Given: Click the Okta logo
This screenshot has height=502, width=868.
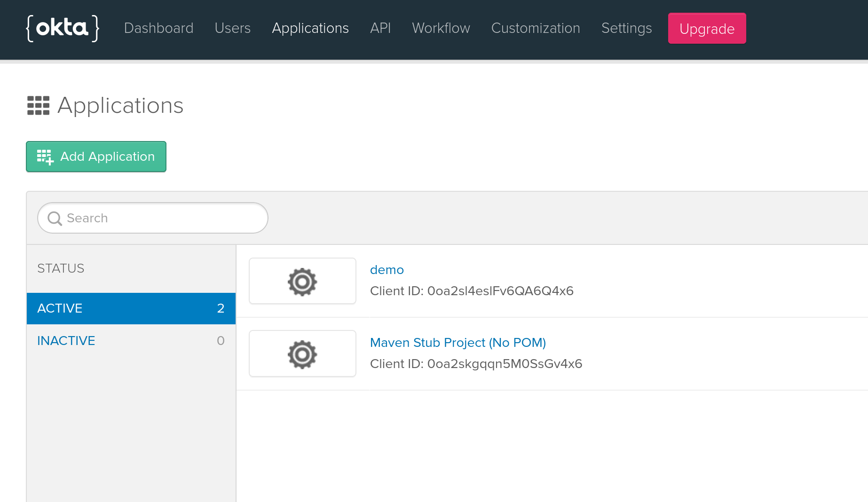Looking at the screenshot, I should 63,28.
